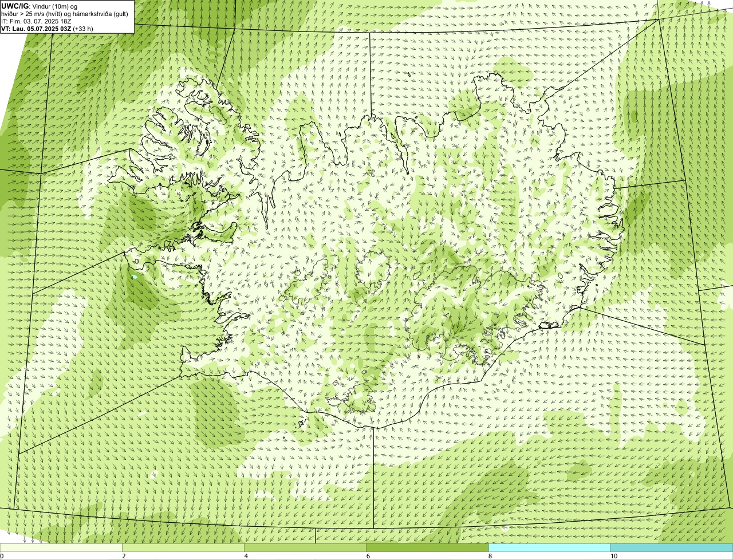Image resolution: width=733 pixels, height=560 pixels.
Task: Click the "IT: Fim. 03. 07. 2025 18Z" line
Action: click(36, 21)
